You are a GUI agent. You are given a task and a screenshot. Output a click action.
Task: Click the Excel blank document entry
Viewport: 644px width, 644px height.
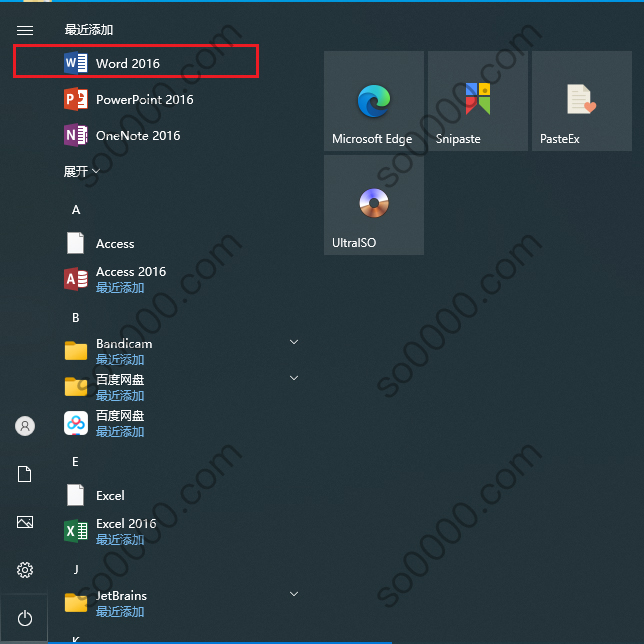coord(179,495)
